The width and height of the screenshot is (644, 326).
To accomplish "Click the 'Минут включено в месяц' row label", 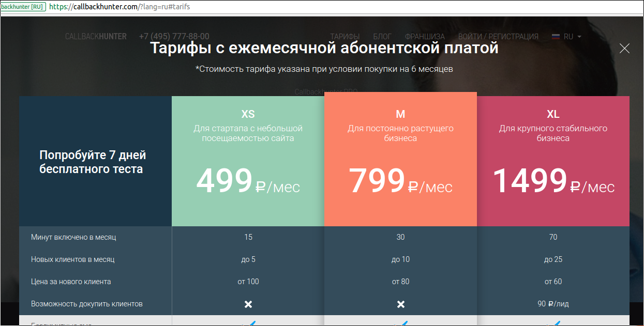I will 73,237.
